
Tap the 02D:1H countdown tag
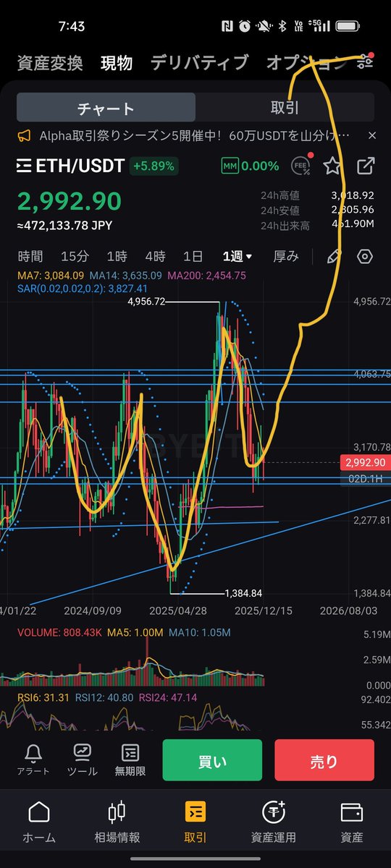tap(366, 478)
